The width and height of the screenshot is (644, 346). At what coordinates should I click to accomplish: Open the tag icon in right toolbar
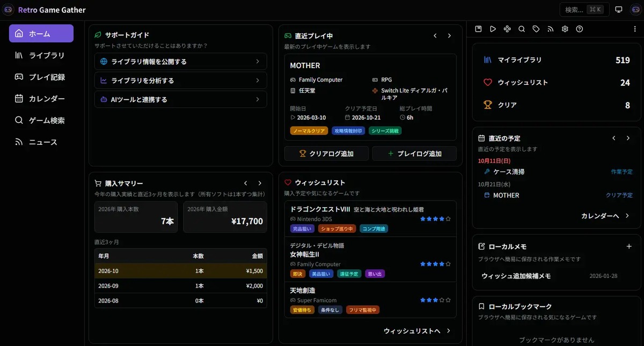(536, 29)
